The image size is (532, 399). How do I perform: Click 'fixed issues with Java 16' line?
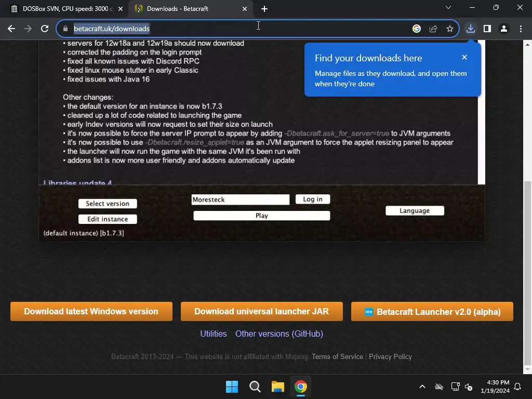[x=108, y=79]
